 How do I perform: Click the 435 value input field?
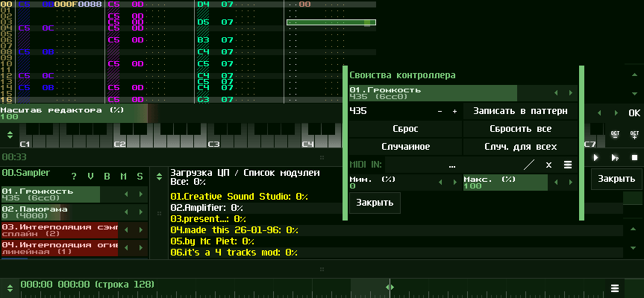(x=390, y=111)
